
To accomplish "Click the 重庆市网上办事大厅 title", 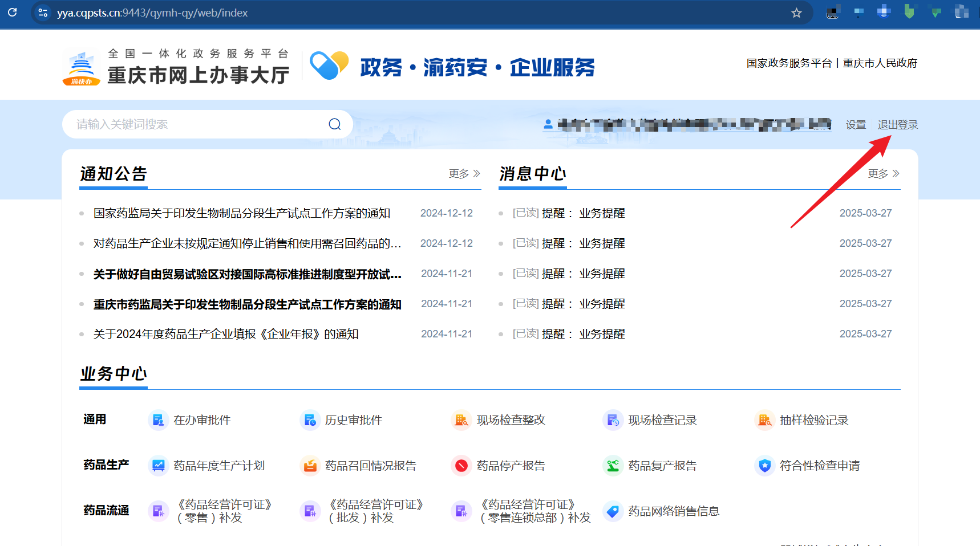I will [198, 75].
